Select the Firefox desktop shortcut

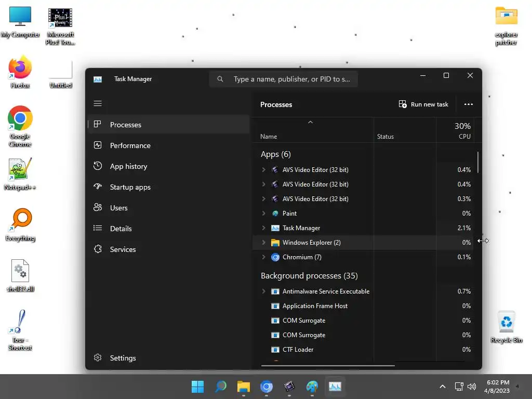coord(20,72)
